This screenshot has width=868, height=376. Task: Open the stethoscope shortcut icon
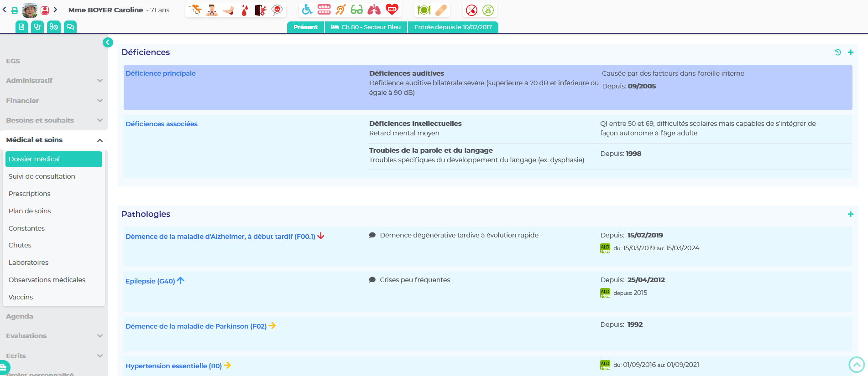click(x=37, y=27)
